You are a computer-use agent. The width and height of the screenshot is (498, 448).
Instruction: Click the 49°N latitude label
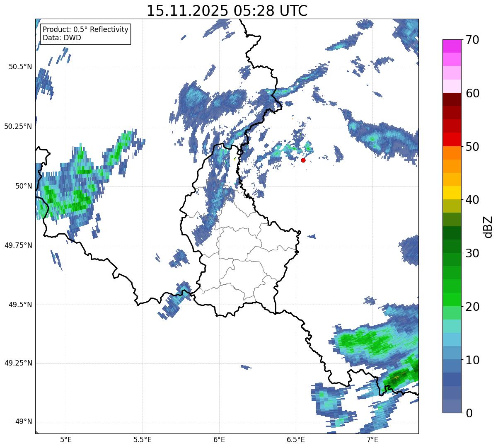click(x=24, y=422)
